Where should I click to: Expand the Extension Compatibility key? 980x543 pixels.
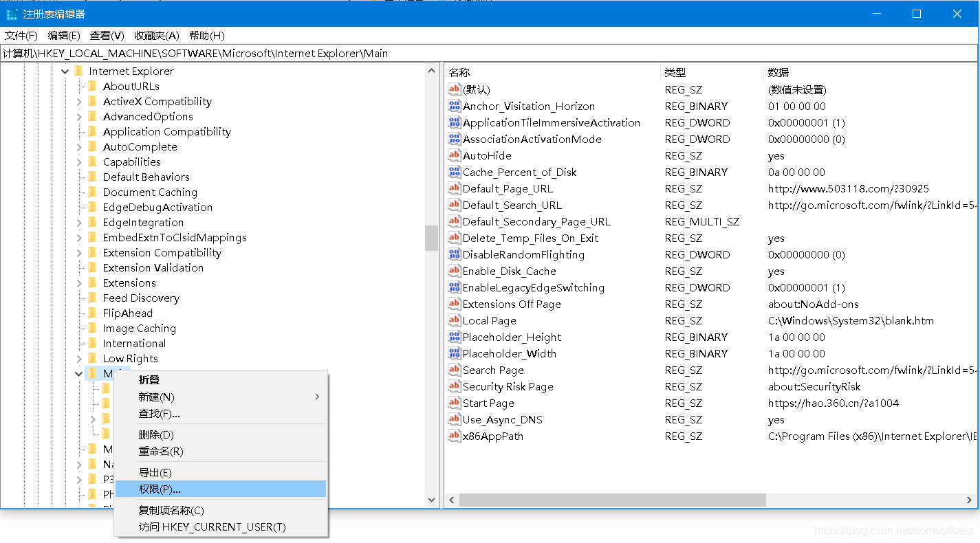79,252
